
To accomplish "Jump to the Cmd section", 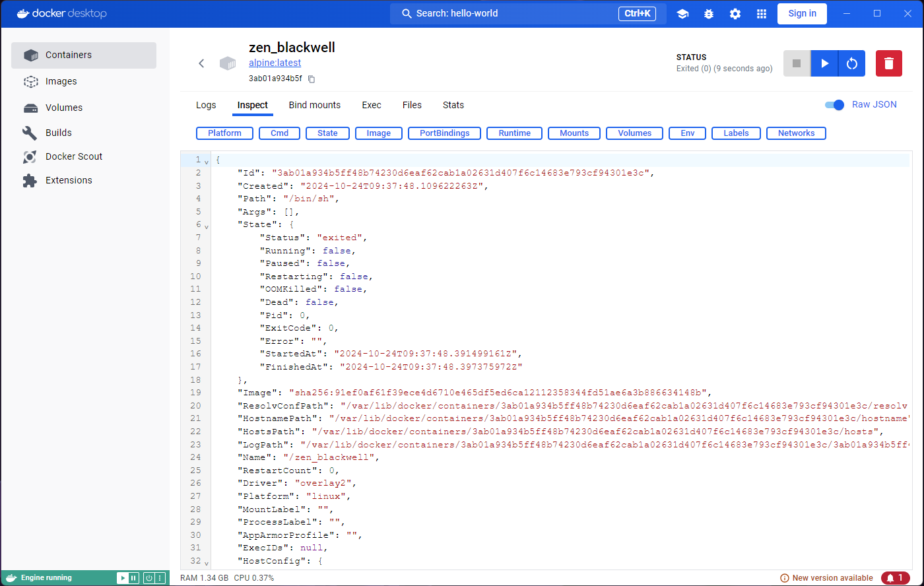I will point(280,133).
